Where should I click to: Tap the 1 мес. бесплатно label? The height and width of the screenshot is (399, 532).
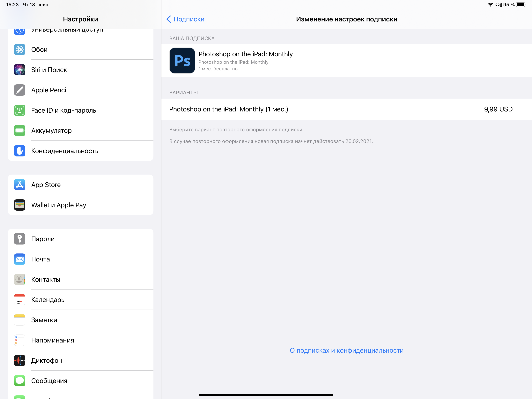coord(218,69)
